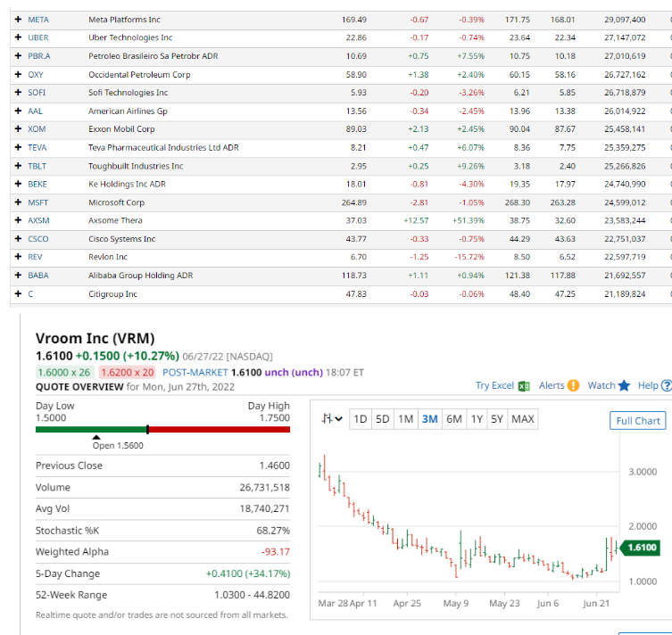Click the orange Alerts exclamation icon
Image resolution: width=672 pixels, height=635 pixels.
(x=573, y=385)
